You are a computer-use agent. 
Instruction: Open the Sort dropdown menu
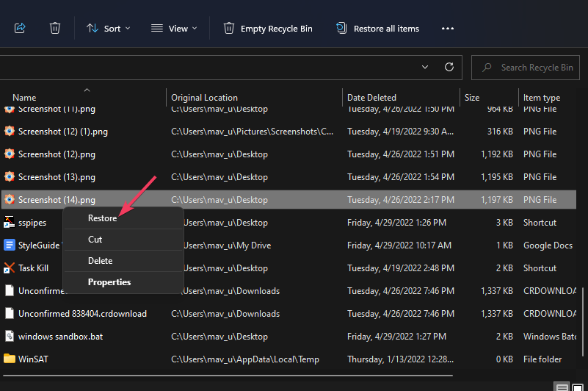[x=108, y=28]
